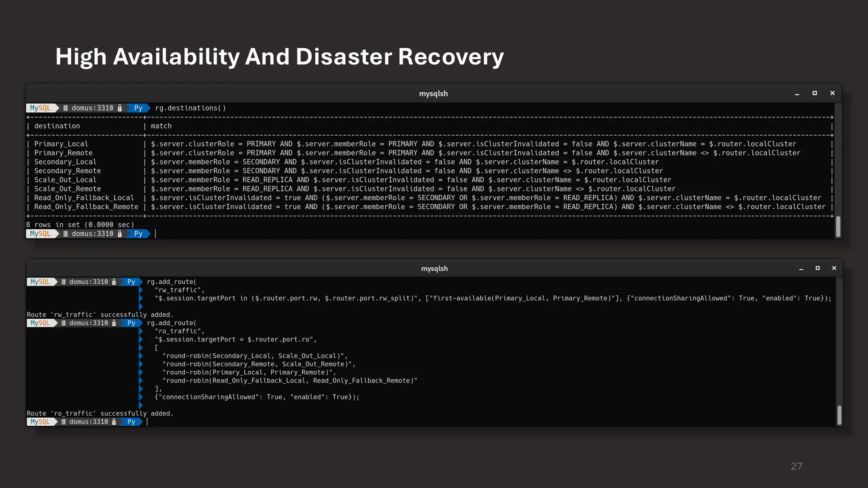
Task: Minimize the upper mysqlsh destinations window
Action: (x=797, y=94)
